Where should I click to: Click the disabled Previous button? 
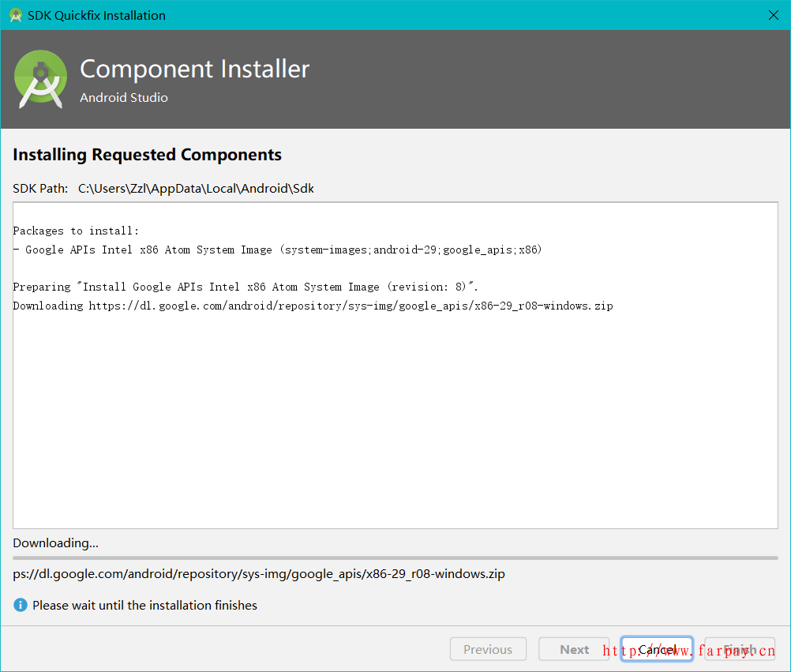click(487, 649)
